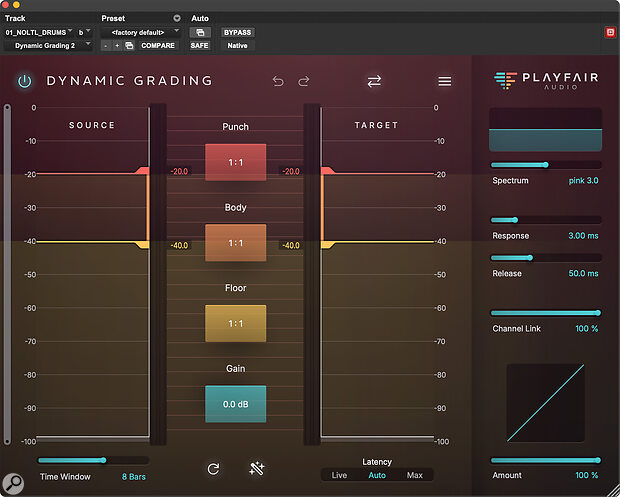Open the insert slot b dropdown
The height and width of the screenshot is (497, 620).
pos(85,32)
